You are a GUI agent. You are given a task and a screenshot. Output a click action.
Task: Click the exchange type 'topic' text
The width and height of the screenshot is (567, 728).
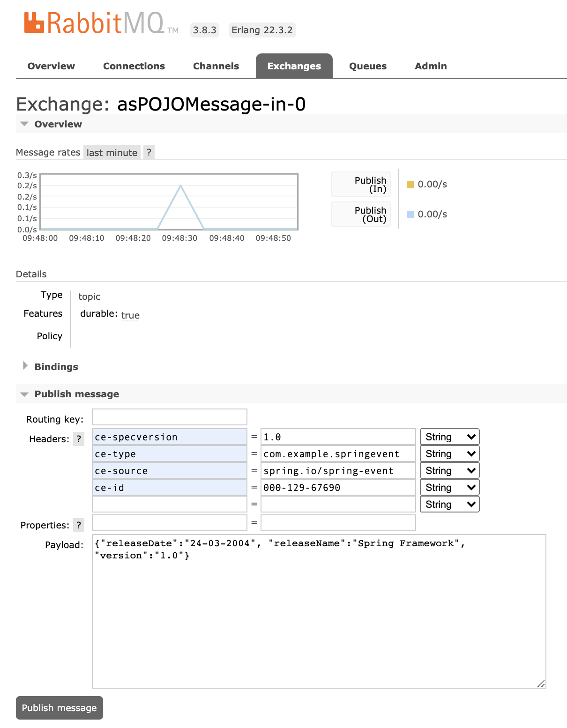90,297
